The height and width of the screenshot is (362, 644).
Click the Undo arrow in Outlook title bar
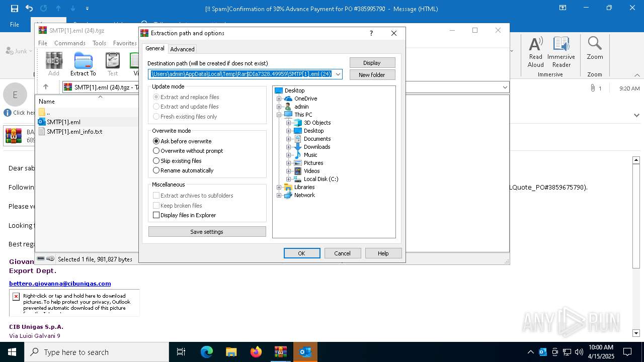29,9
